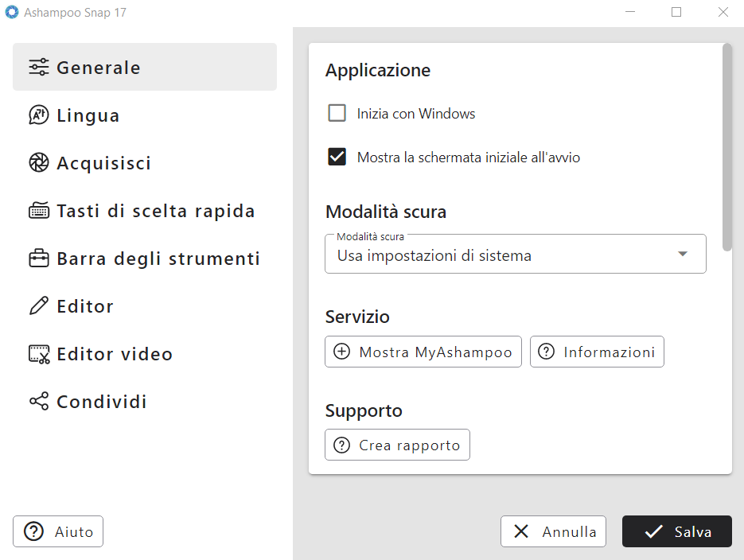Click the Generale sliders icon in sidebar
The width and height of the screenshot is (744, 560).
(x=38, y=68)
